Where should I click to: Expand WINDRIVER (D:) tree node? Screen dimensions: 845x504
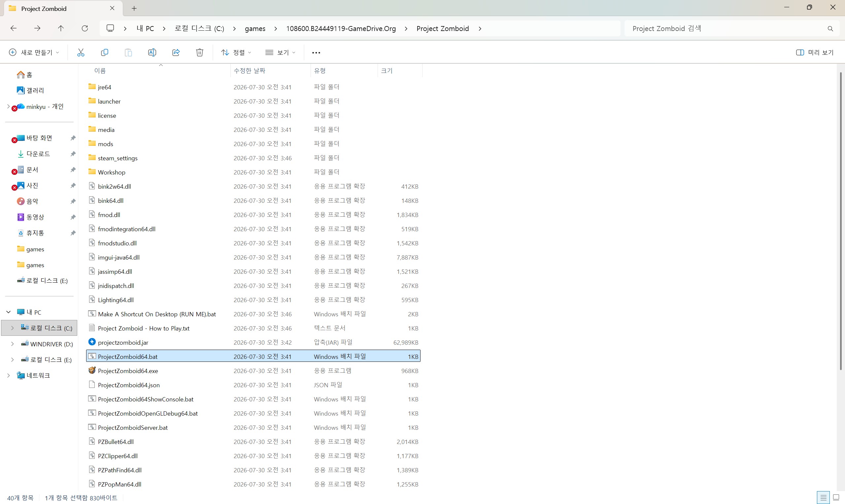[12, 344]
